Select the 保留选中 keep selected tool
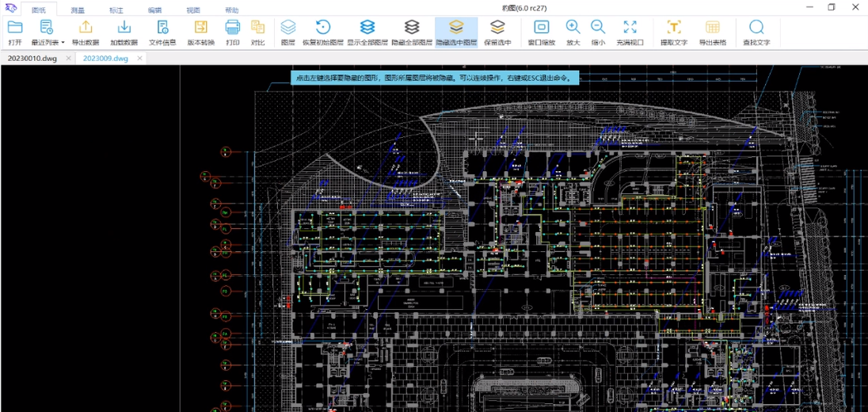The width and height of the screenshot is (868, 412). point(497,29)
